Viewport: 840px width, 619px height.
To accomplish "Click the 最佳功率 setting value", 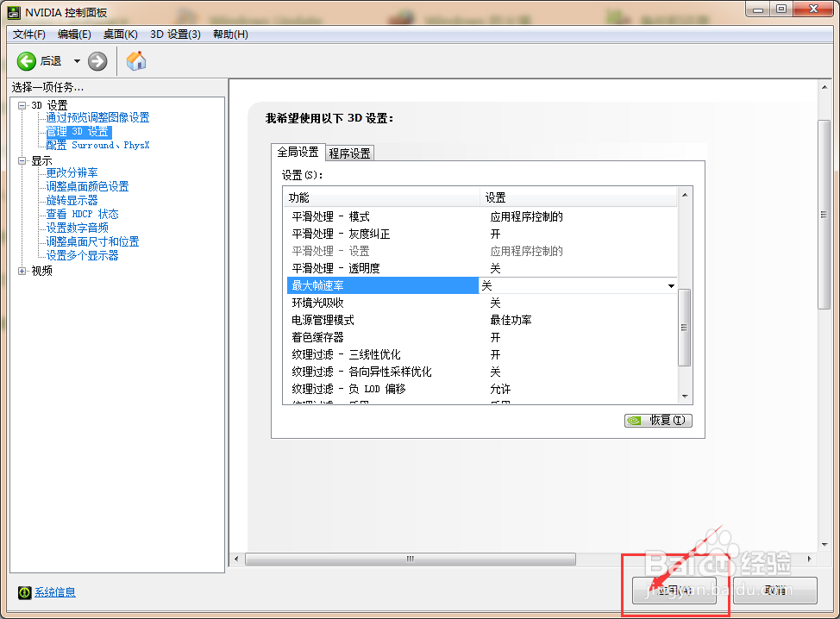I will (x=511, y=320).
